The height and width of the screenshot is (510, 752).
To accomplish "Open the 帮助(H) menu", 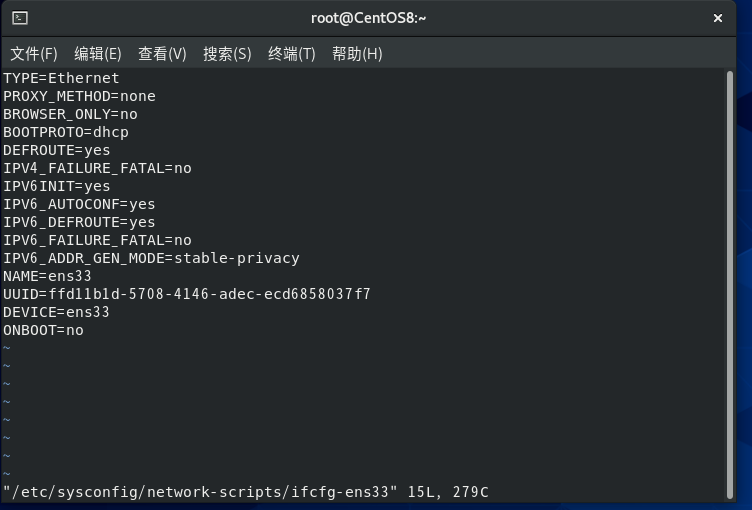I will (x=357, y=54).
